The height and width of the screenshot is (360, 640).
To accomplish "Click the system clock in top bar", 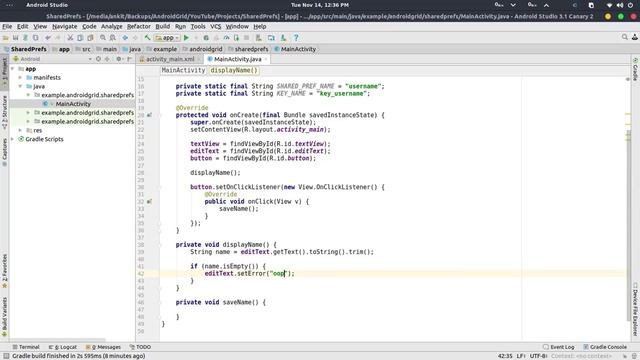I will [x=320, y=5].
